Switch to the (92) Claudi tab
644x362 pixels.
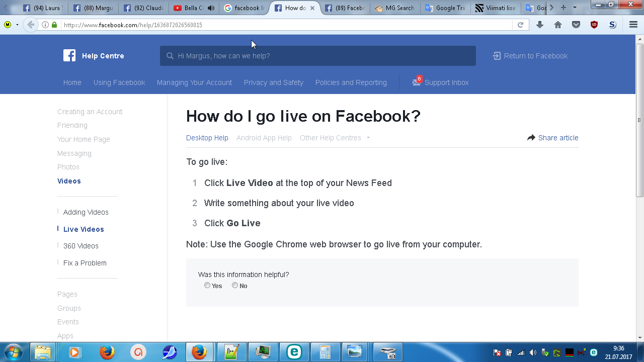coord(143,8)
